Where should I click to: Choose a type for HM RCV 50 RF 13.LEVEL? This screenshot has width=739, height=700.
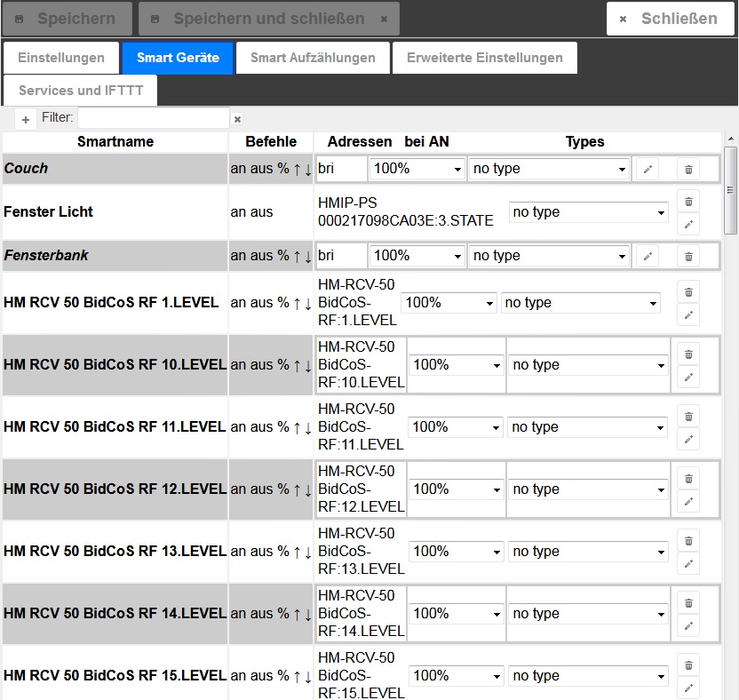coord(589,552)
